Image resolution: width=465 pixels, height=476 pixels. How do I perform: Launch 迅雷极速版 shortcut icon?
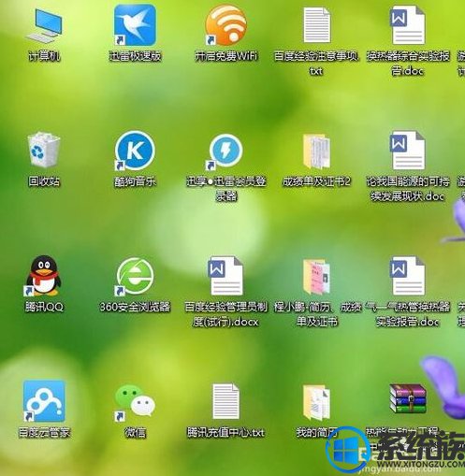coord(135,25)
